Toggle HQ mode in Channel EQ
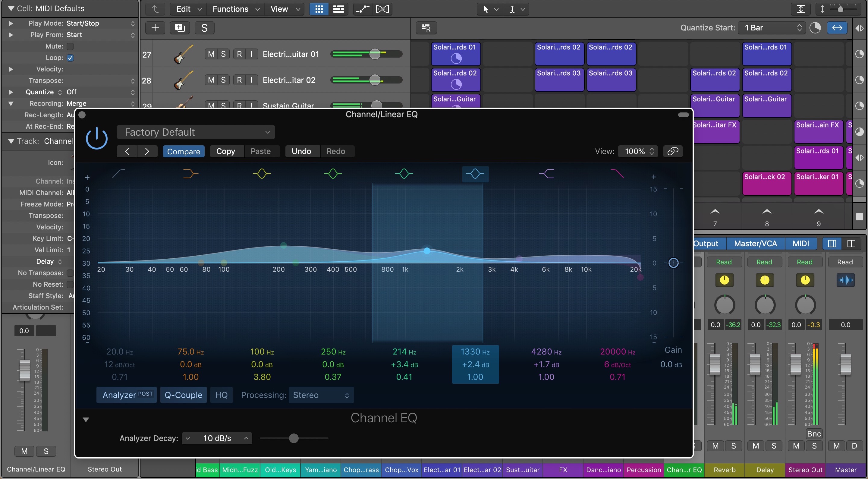 [222, 395]
